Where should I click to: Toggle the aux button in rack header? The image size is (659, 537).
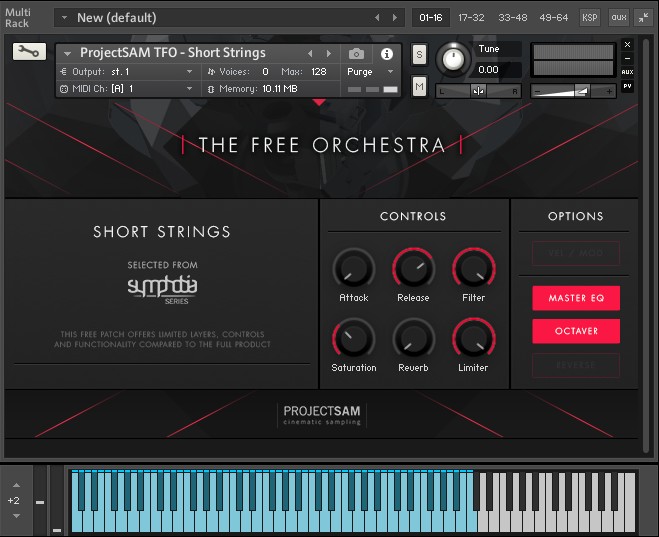click(619, 18)
